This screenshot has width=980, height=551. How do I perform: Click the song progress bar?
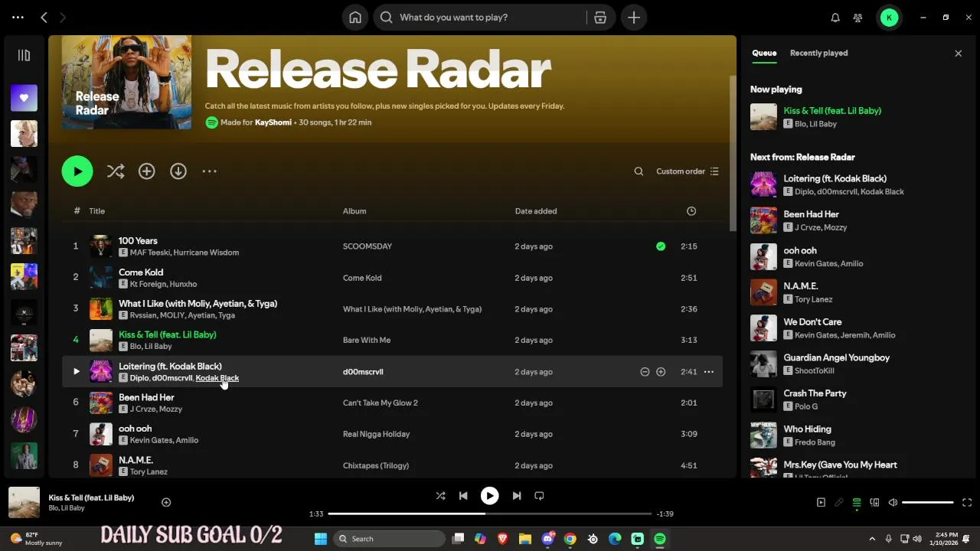click(490, 514)
